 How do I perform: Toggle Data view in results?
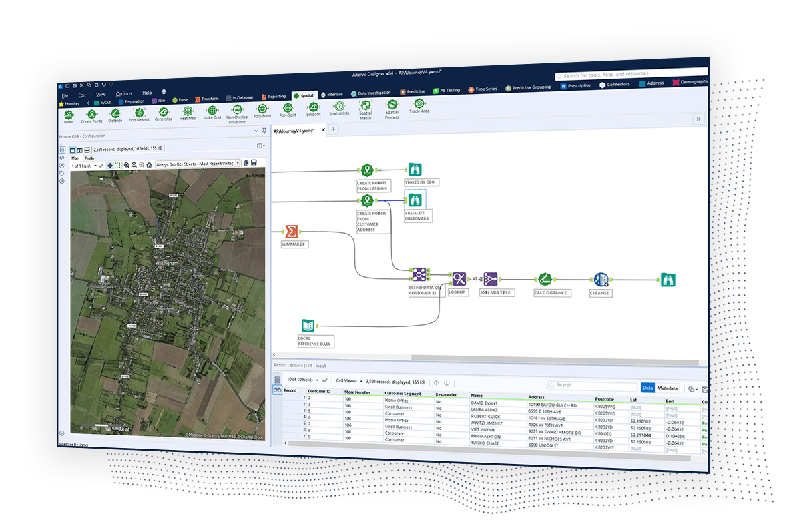click(x=648, y=387)
